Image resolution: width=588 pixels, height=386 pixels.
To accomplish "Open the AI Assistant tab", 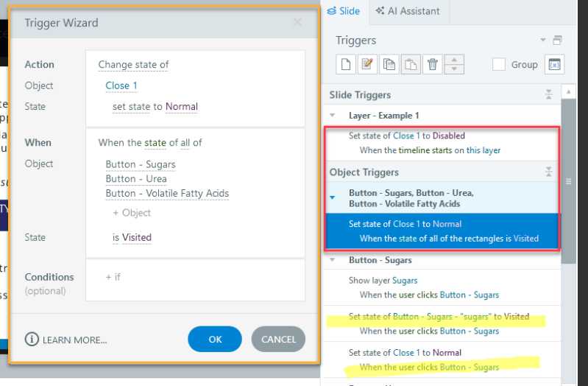I will [408, 11].
